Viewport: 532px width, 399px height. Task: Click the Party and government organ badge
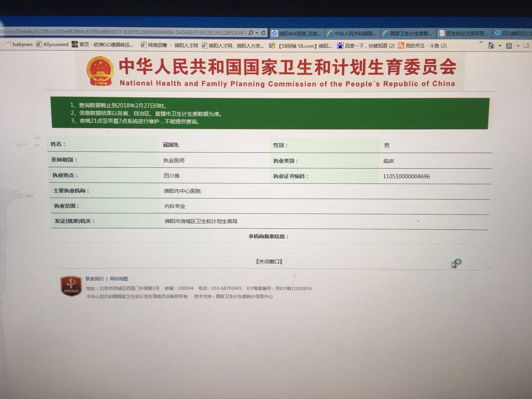coord(71,286)
